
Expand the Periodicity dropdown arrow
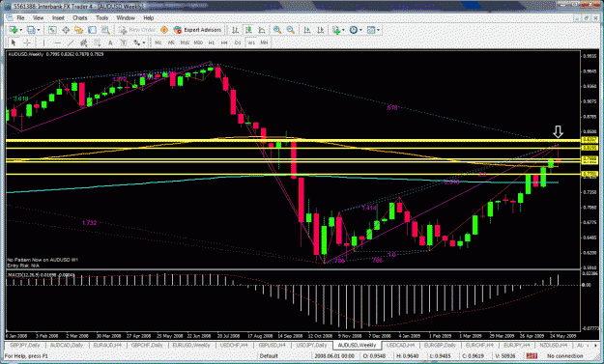click(360, 30)
